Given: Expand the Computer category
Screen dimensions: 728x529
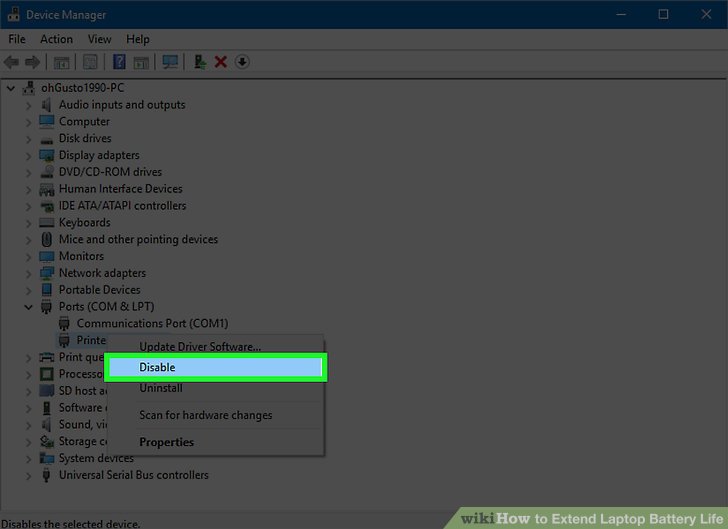Looking at the screenshot, I should click(28, 122).
